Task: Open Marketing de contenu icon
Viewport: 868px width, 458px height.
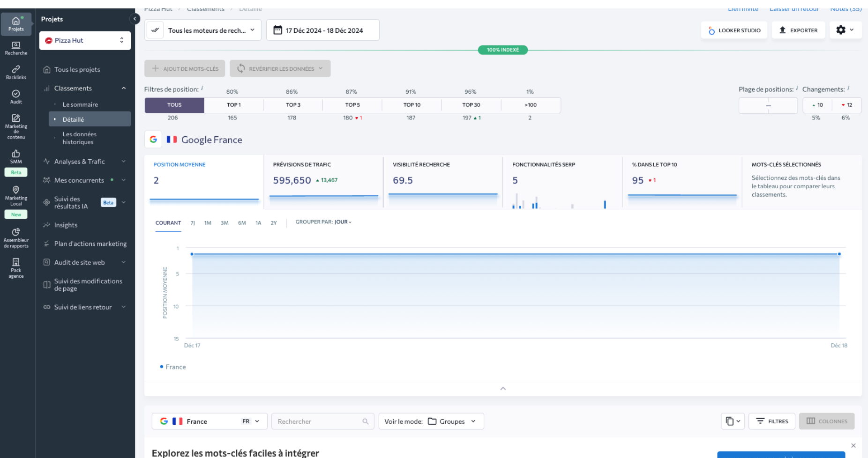Action: pyautogui.click(x=16, y=126)
